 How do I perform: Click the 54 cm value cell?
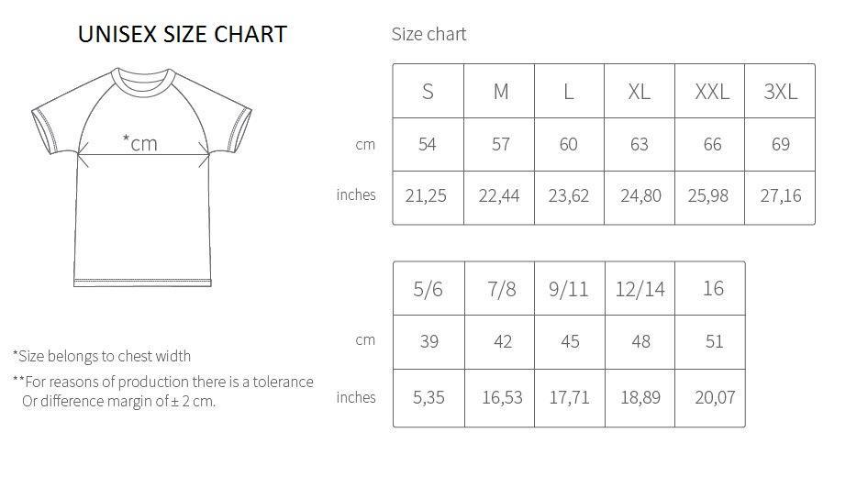pyautogui.click(x=428, y=144)
